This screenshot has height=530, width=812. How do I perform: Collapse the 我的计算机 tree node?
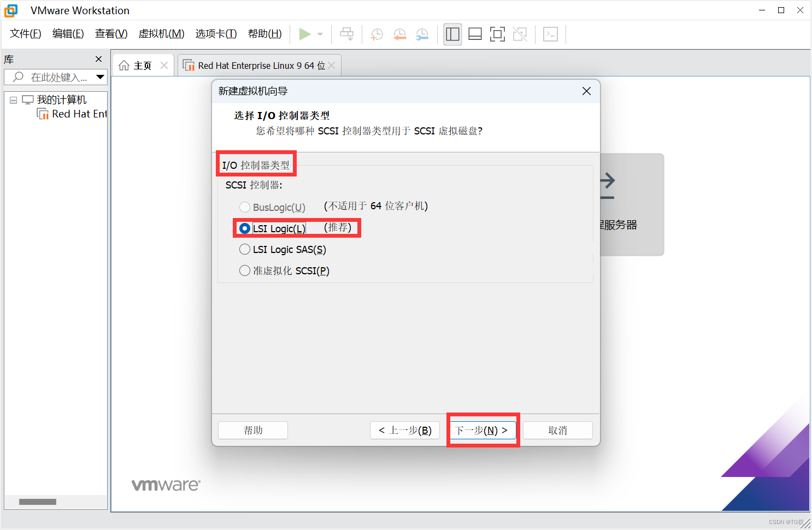click(13, 99)
